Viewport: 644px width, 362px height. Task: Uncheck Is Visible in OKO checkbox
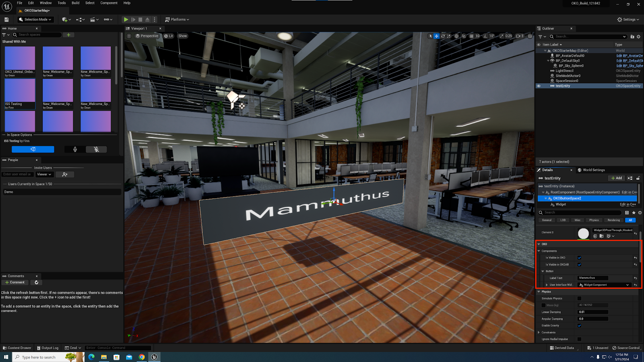pyautogui.click(x=579, y=258)
